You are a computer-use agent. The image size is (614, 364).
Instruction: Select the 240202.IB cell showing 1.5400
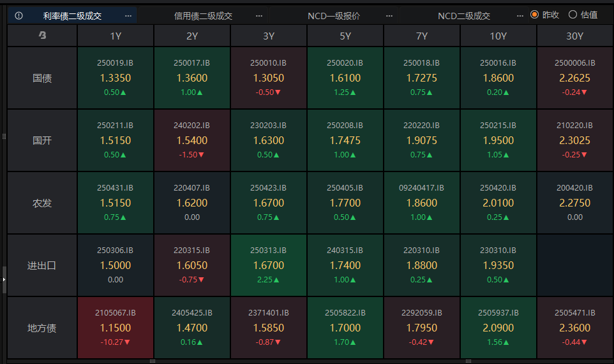pyautogui.click(x=192, y=140)
